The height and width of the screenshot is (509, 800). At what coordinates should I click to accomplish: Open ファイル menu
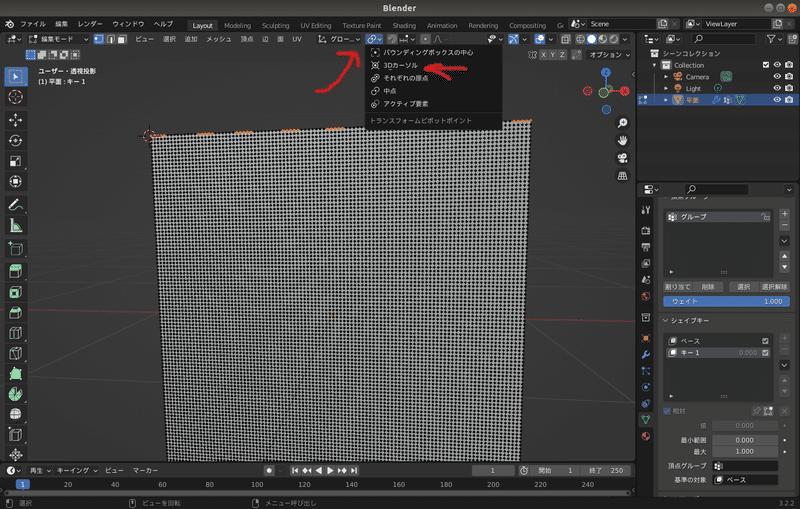click(33, 24)
